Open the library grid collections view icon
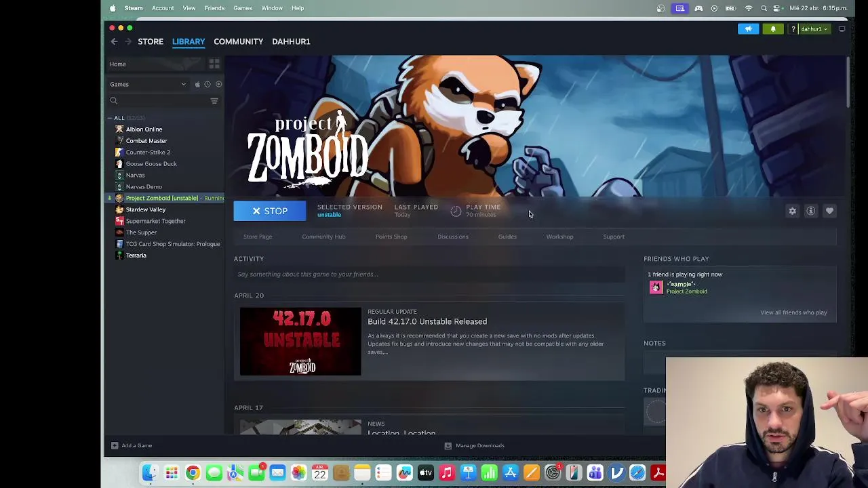This screenshot has width=868, height=488. [214, 64]
